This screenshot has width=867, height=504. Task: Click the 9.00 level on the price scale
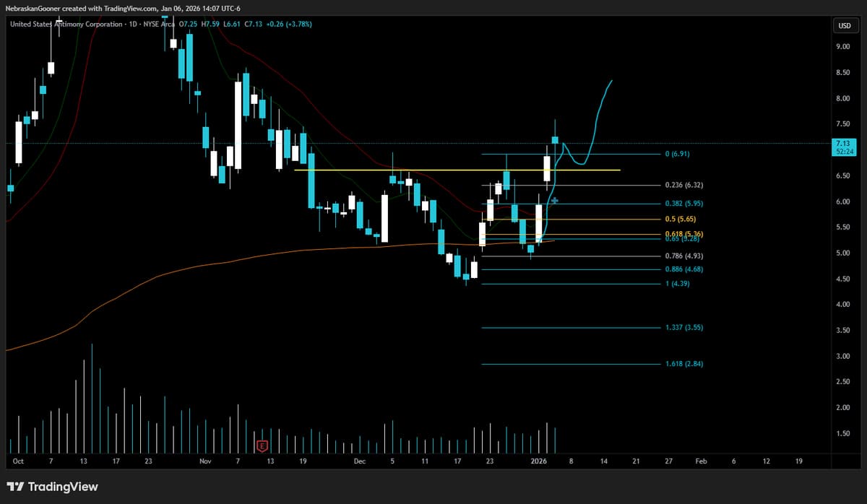pyautogui.click(x=842, y=47)
